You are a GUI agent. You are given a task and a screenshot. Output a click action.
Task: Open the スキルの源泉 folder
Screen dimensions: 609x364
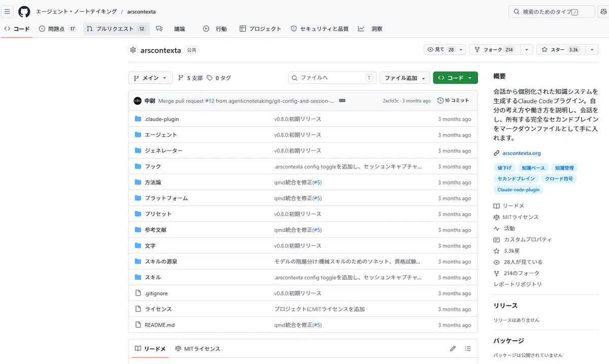[161, 262]
